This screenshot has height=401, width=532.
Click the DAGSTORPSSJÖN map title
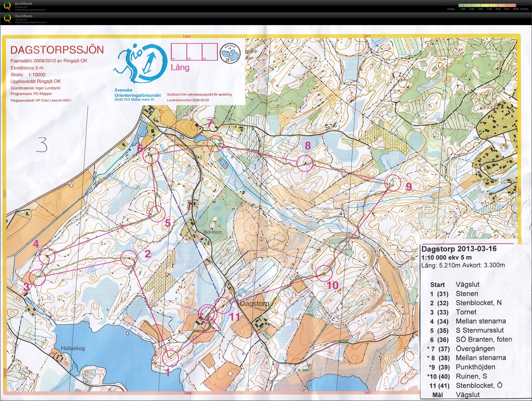(57, 50)
